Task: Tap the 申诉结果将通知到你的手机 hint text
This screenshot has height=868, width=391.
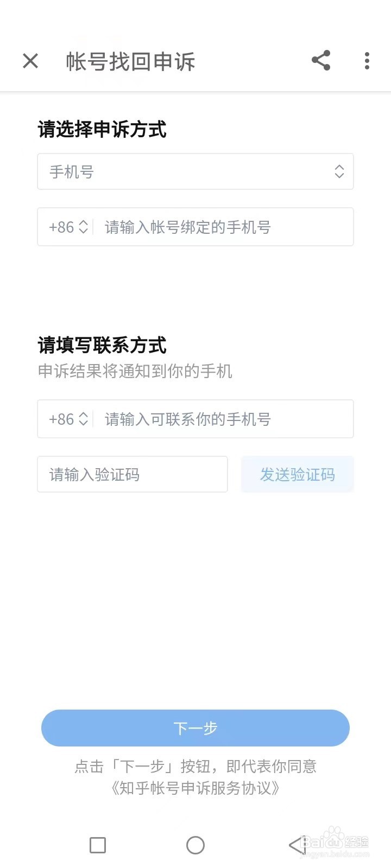Action: click(135, 371)
